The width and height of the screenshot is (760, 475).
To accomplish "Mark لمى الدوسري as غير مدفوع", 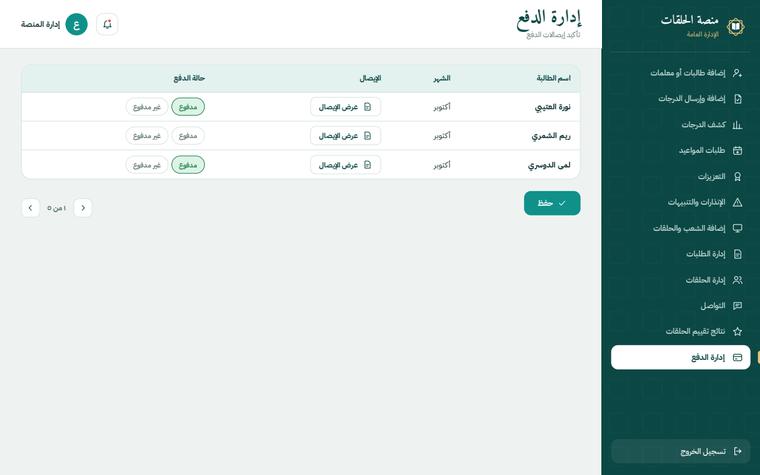I will (147, 165).
